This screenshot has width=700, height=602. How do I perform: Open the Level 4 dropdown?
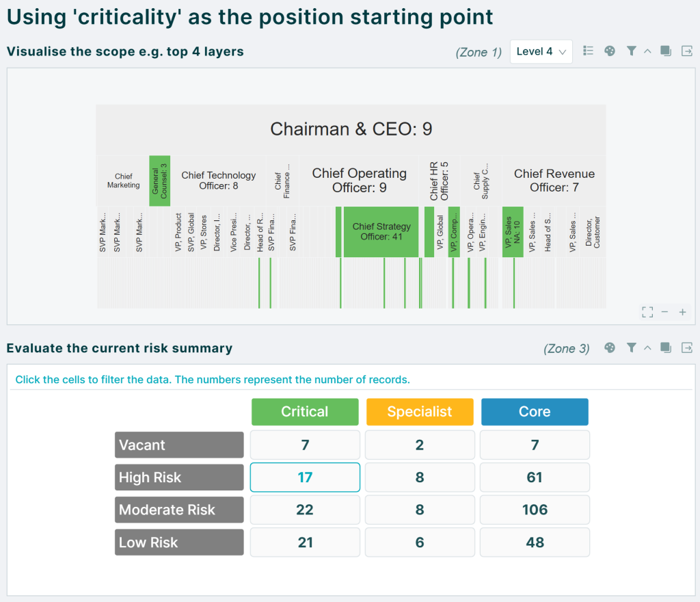coord(541,51)
